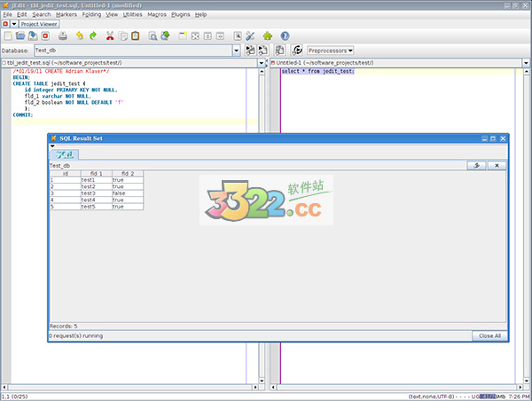Open the tbl_jedit_test.sql buffer switcher dropdown
This screenshot has width=532, height=401.
(x=262, y=64)
